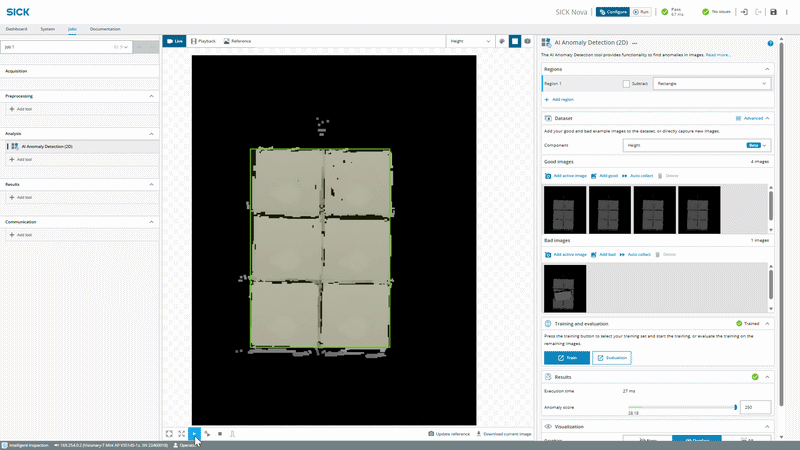Toggle the Subtract checkbox for Region 1
Image resolution: width=800 pixels, height=450 pixels.
pos(626,84)
